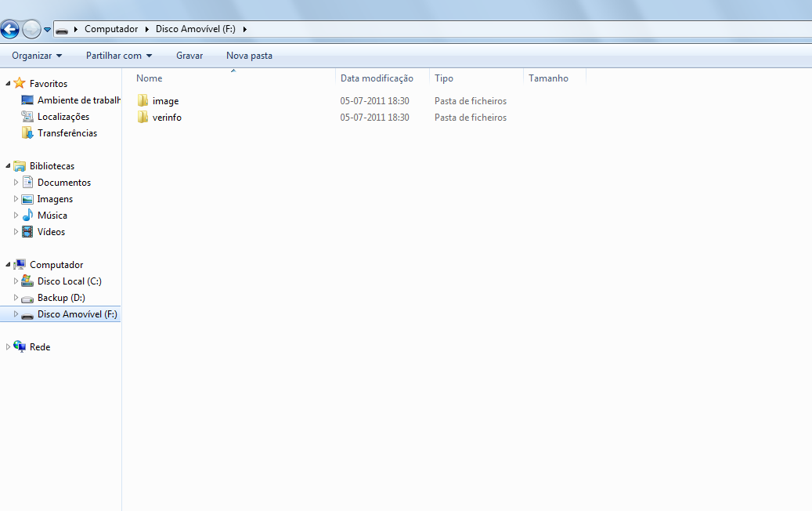Image resolution: width=812 pixels, height=511 pixels.
Task: Click the Back navigation arrow button
Action: click(x=10, y=30)
